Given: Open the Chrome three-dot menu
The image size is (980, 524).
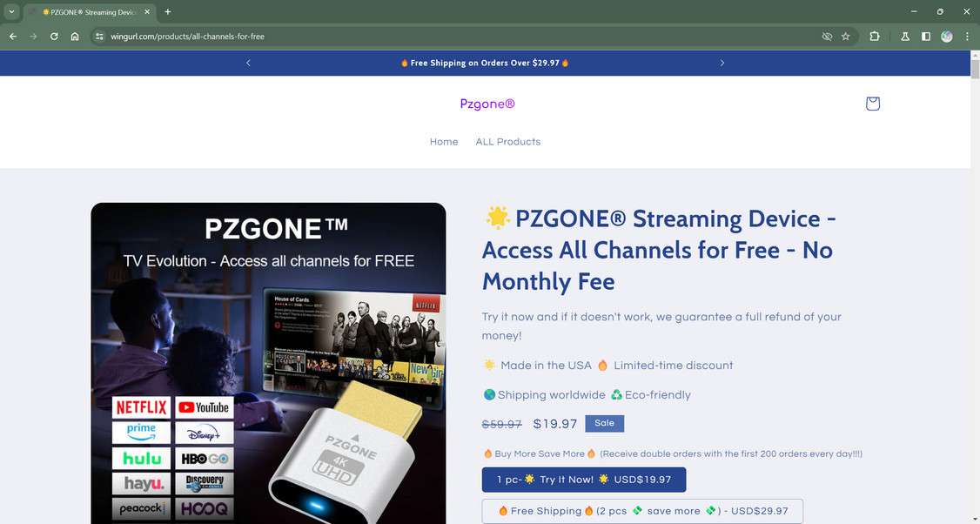Looking at the screenshot, I should 967,37.
